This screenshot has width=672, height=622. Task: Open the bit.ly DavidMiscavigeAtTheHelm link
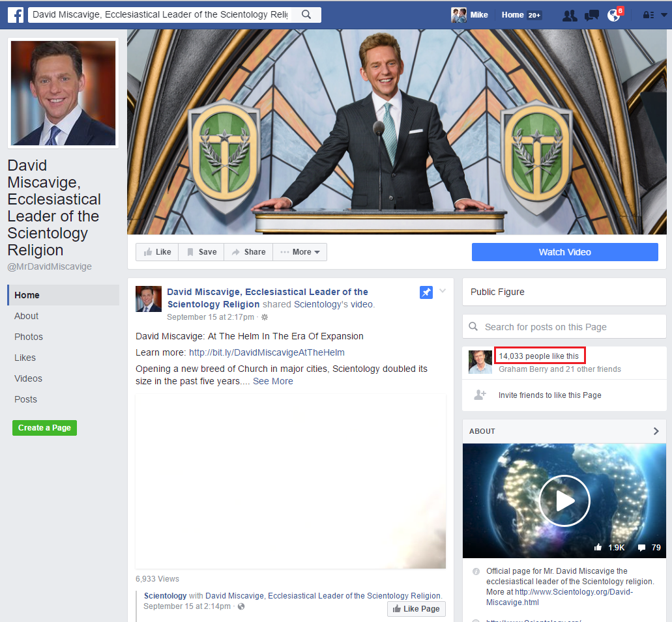coord(267,352)
